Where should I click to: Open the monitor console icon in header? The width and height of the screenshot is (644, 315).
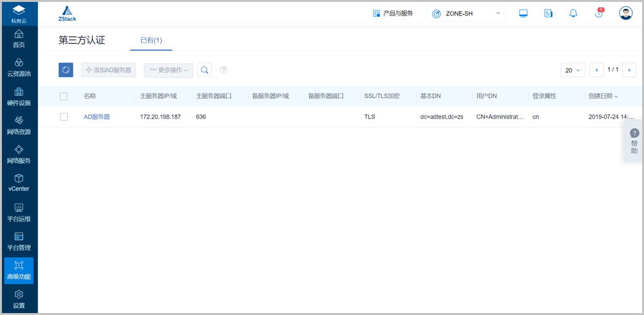pyautogui.click(x=523, y=14)
